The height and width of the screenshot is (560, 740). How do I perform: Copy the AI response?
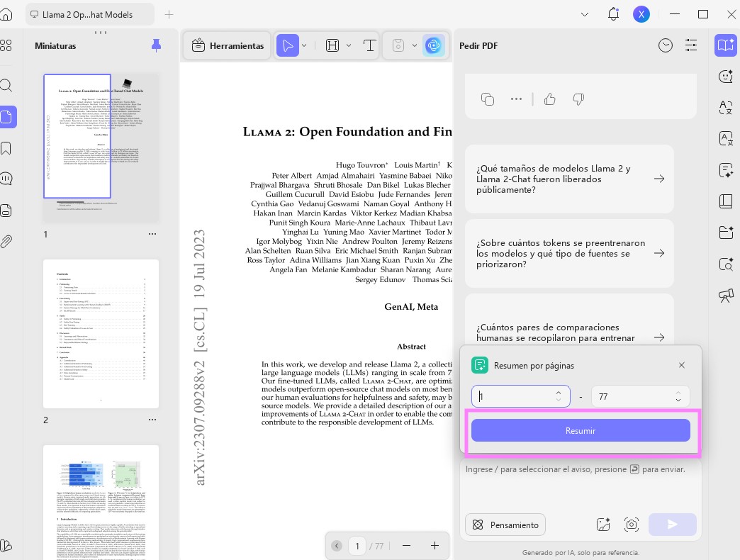tap(488, 99)
